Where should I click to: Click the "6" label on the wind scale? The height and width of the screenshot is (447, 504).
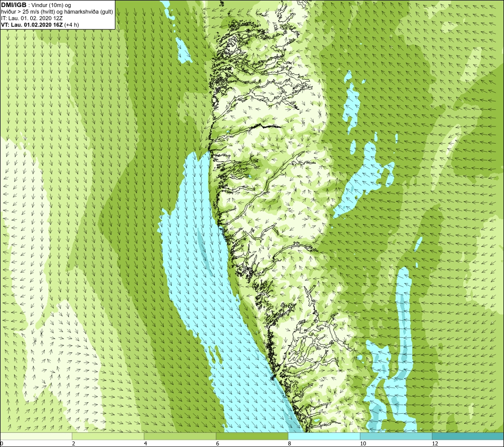click(x=218, y=444)
